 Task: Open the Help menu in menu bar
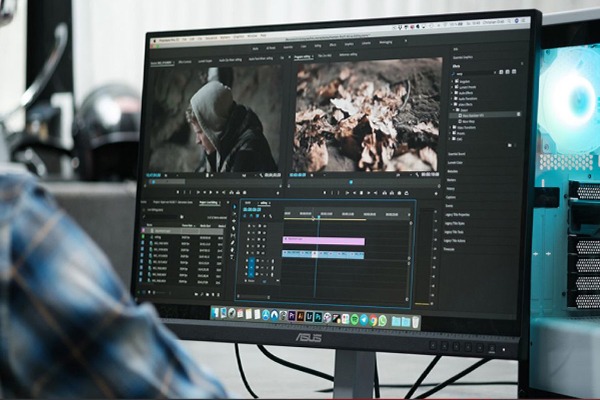click(x=263, y=36)
